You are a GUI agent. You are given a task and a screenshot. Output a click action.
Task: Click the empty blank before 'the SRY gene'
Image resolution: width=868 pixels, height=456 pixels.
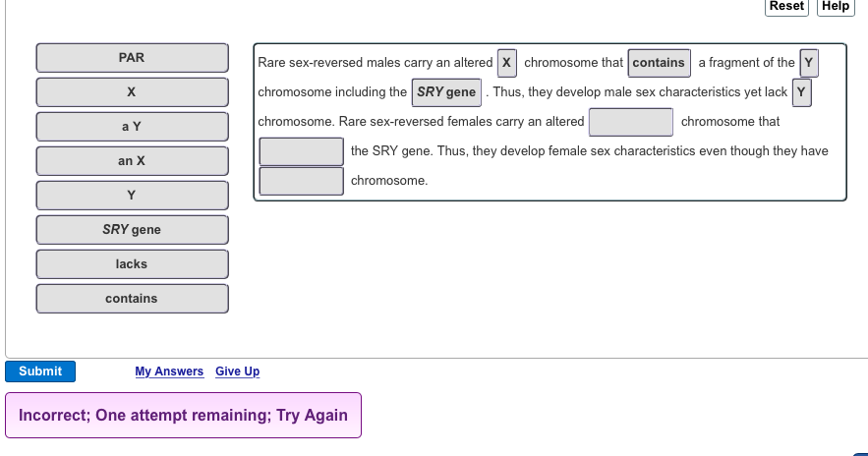pyautogui.click(x=301, y=151)
